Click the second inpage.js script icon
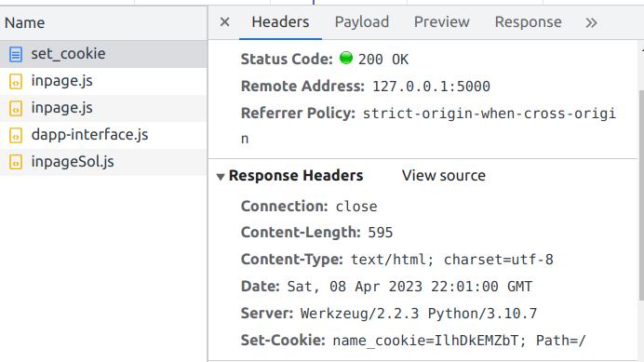This screenshot has width=644, height=362. pyautogui.click(x=16, y=109)
